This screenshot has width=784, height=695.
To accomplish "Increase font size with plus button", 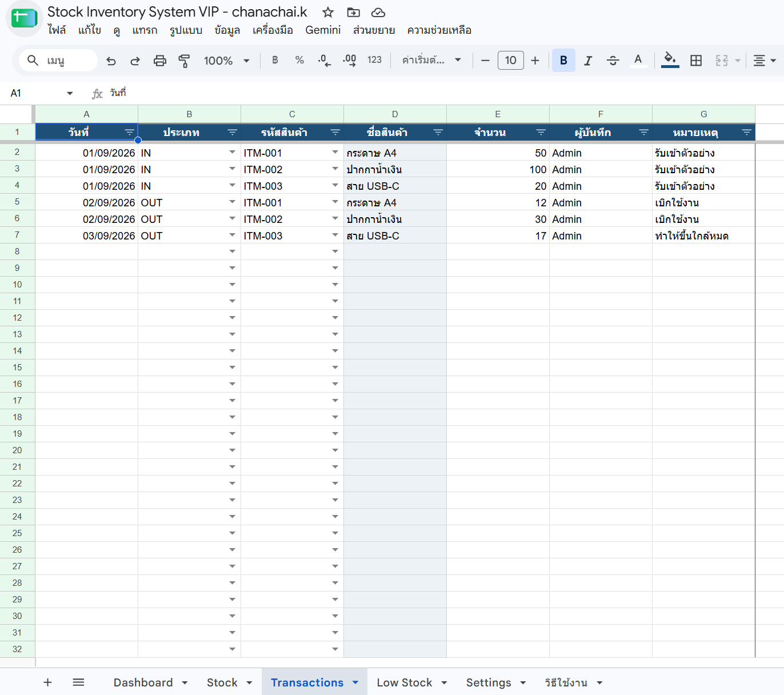I will tap(535, 61).
